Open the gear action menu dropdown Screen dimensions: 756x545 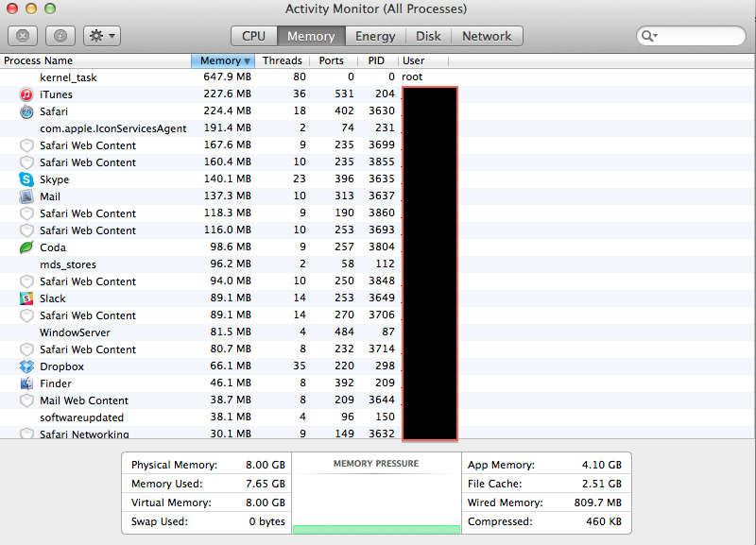pos(102,36)
